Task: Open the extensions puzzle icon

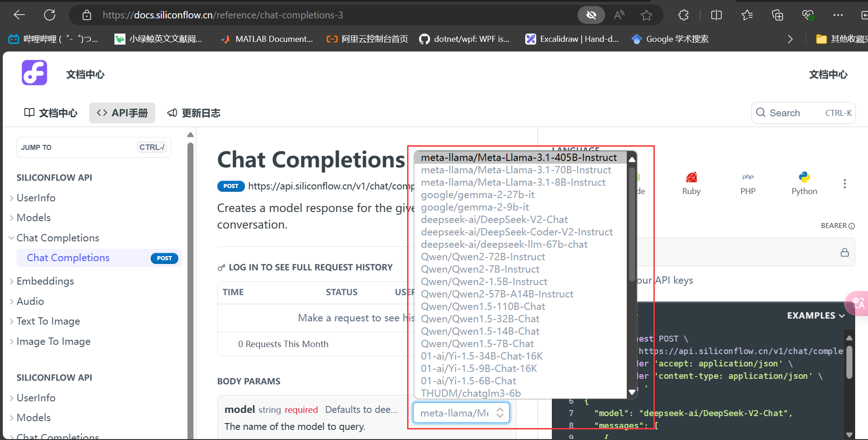Action: 683,15
